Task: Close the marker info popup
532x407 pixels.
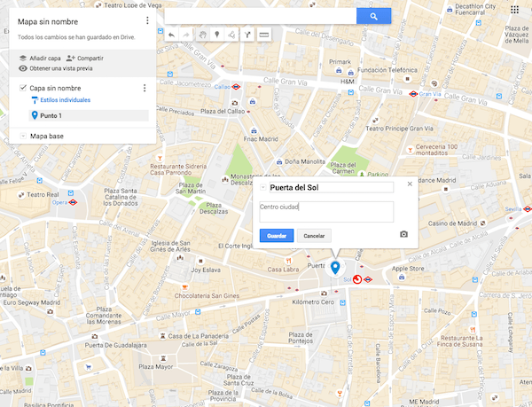Action: click(410, 184)
